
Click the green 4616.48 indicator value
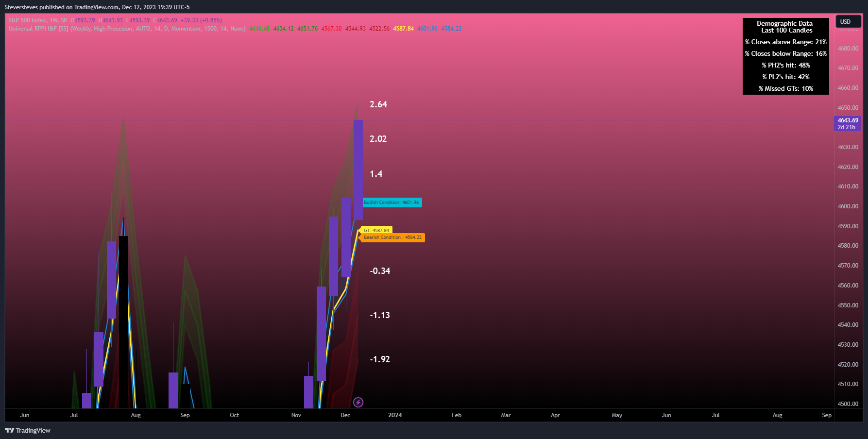coord(259,29)
